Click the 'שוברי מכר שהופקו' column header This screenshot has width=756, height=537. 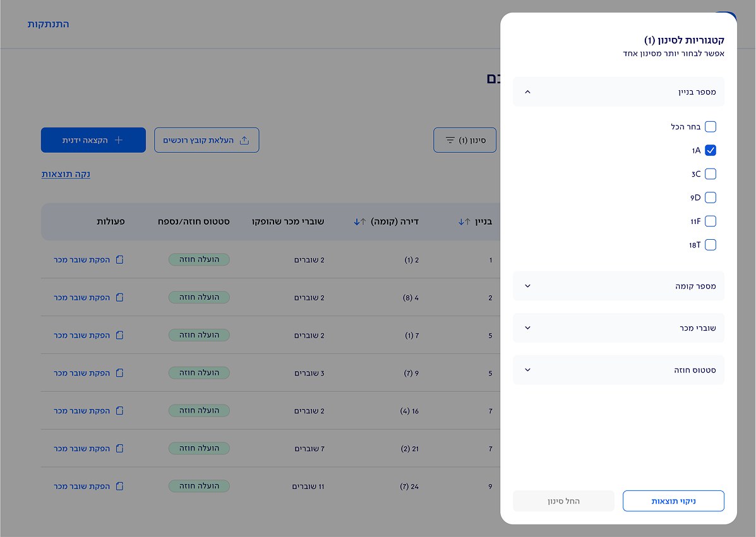(288, 221)
